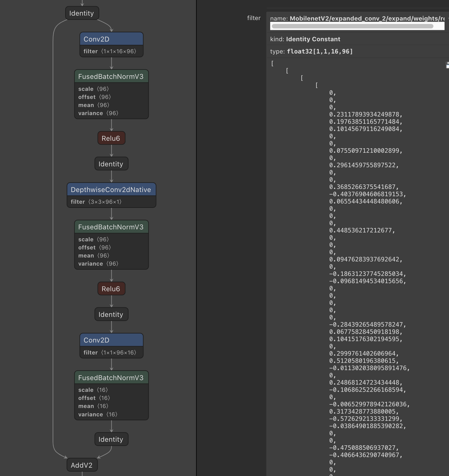Click tensor value -0.011302038095891476

click(x=369, y=368)
